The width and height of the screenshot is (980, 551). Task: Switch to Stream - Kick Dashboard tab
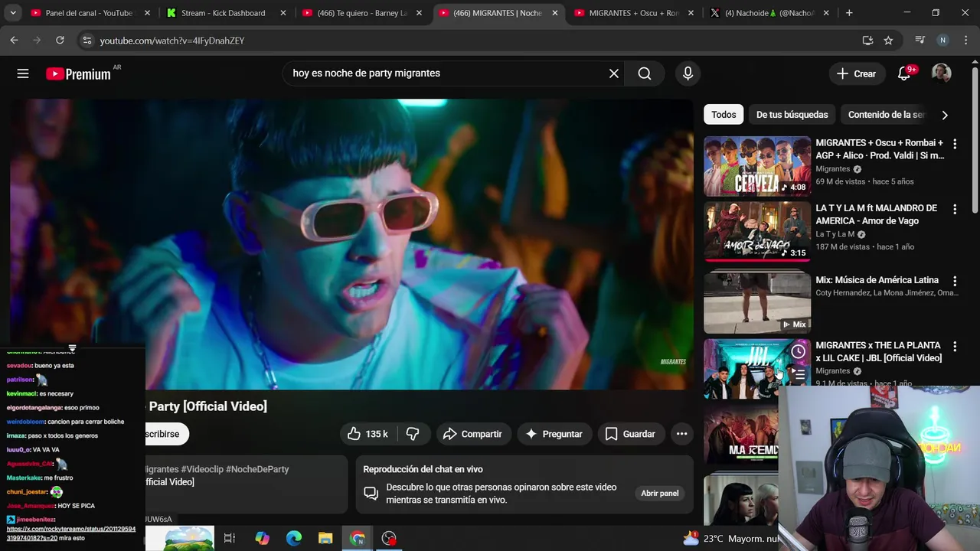(x=223, y=13)
